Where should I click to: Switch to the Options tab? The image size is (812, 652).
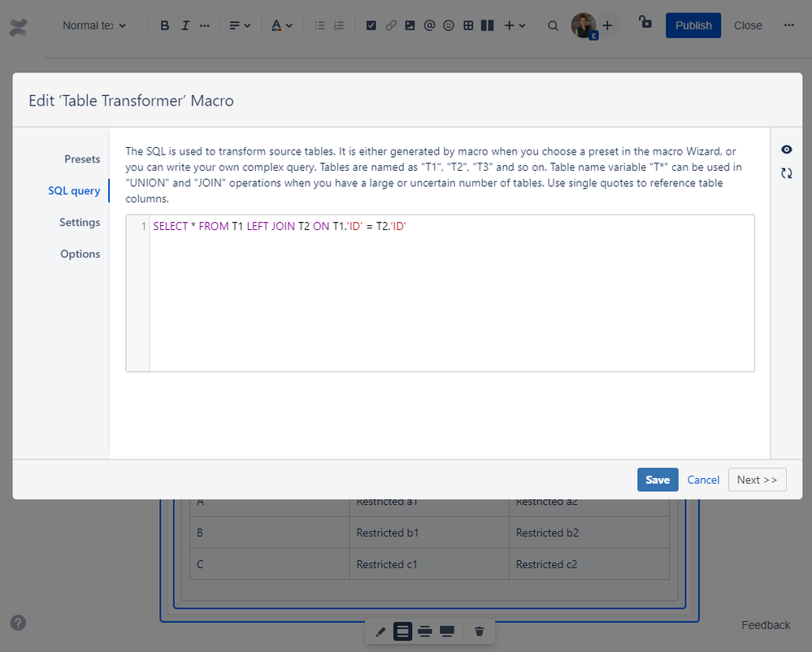point(80,254)
